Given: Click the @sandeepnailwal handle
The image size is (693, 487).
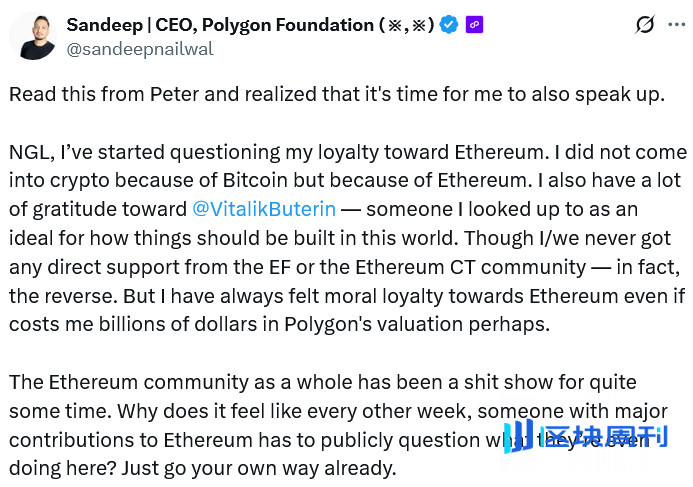Looking at the screenshot, I should [x=140, y=48].
